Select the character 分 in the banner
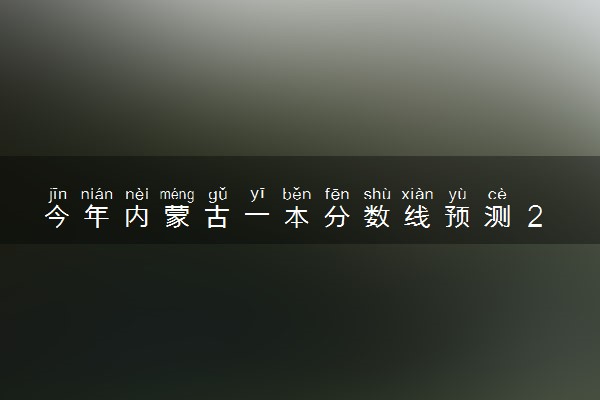Image resolution: width=600 pixels, height=400 pixels. pos(337,217)
